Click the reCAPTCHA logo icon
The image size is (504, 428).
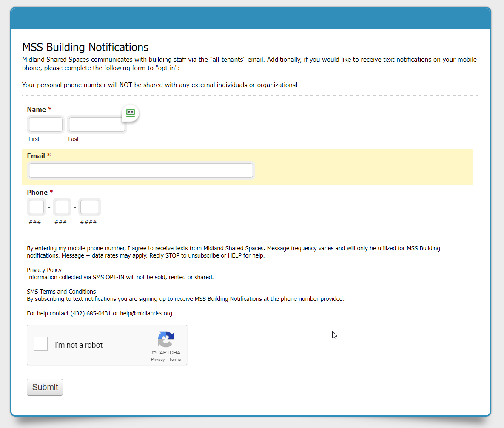[x=166, y=339]
